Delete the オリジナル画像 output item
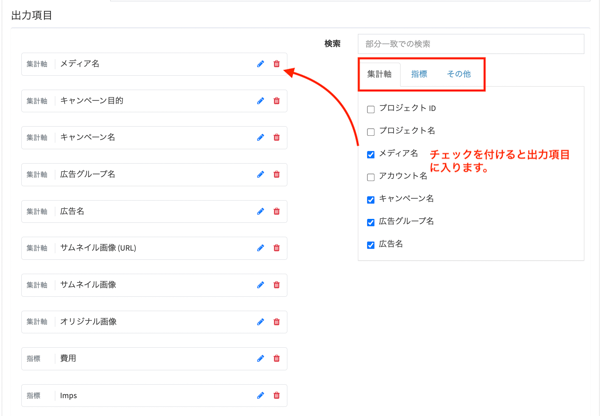Screen dimensions: 600x416 [277, 322]
